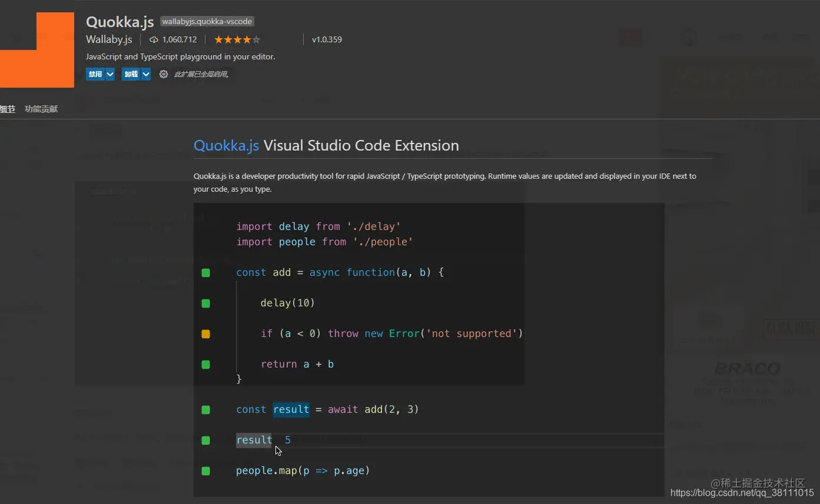Click the 'import delay from' code line
Image resolution: width=820 pixels, height=504 pixels.
[x=318, y=226]
